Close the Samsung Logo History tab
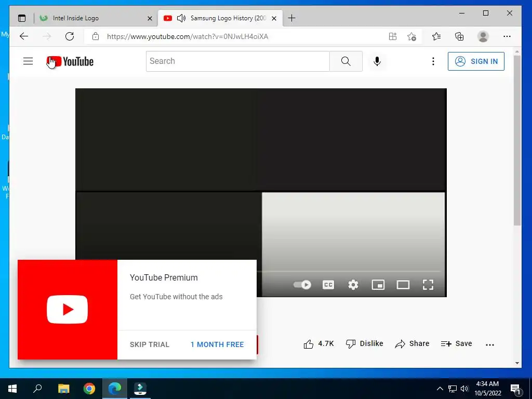The image size is (532, 399). [274, 18]
